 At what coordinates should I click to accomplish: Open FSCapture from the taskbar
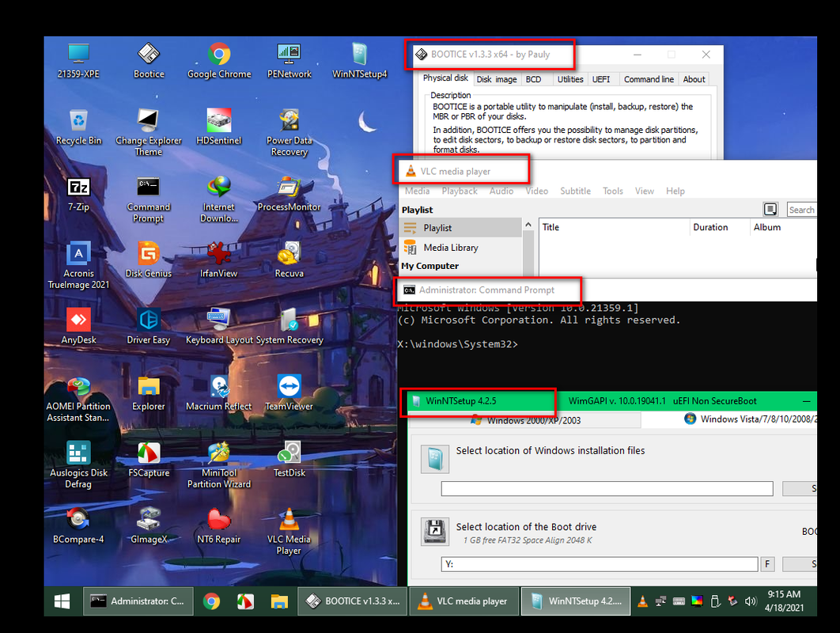[x=245, y=601]
